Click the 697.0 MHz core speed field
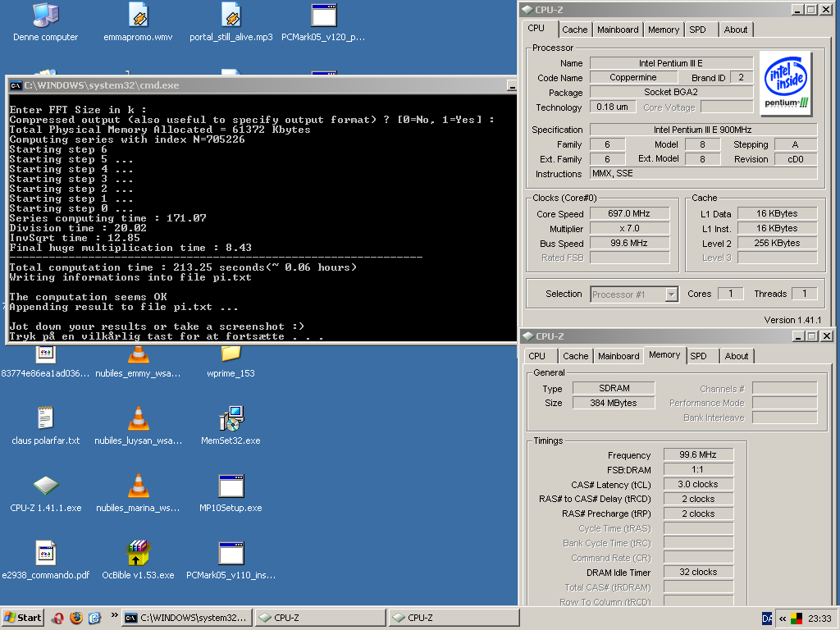840x630 pixels. (629, 213)
